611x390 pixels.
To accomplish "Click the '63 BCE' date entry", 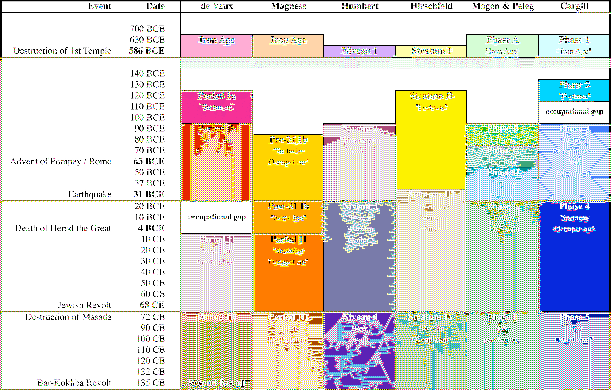I will pos(150,161).
